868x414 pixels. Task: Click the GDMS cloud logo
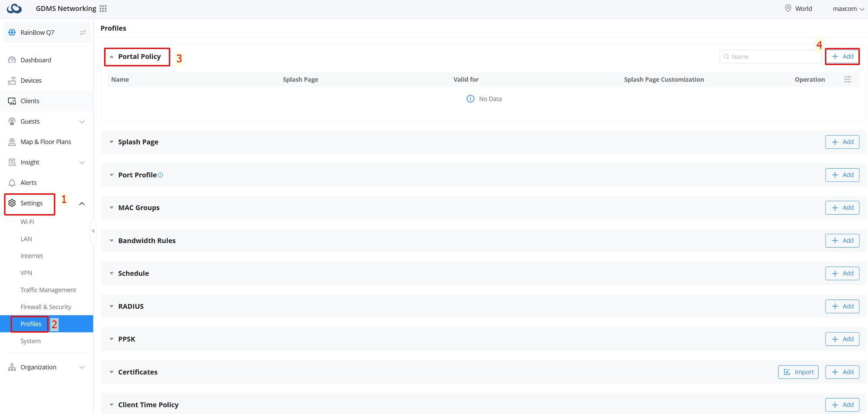coord(14,9)
